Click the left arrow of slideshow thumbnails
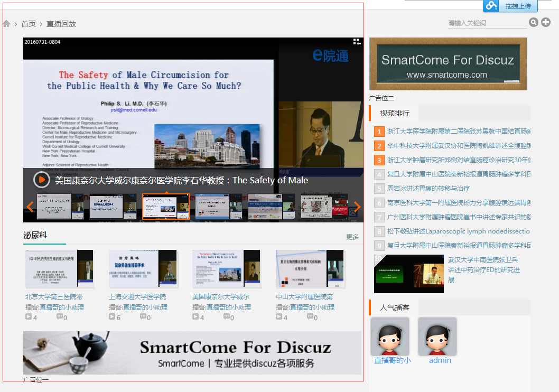 coord(30,207)
